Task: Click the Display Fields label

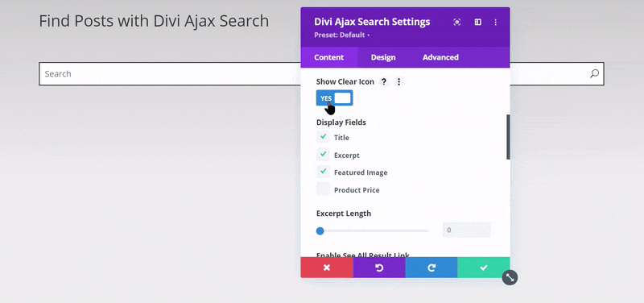Action: tap(341, 122)
